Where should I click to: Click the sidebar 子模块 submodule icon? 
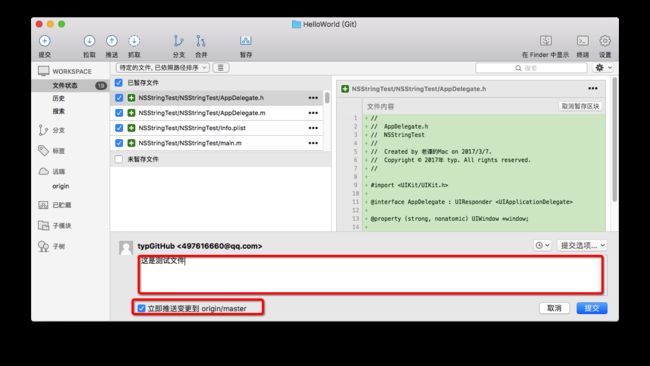(44, 225)
